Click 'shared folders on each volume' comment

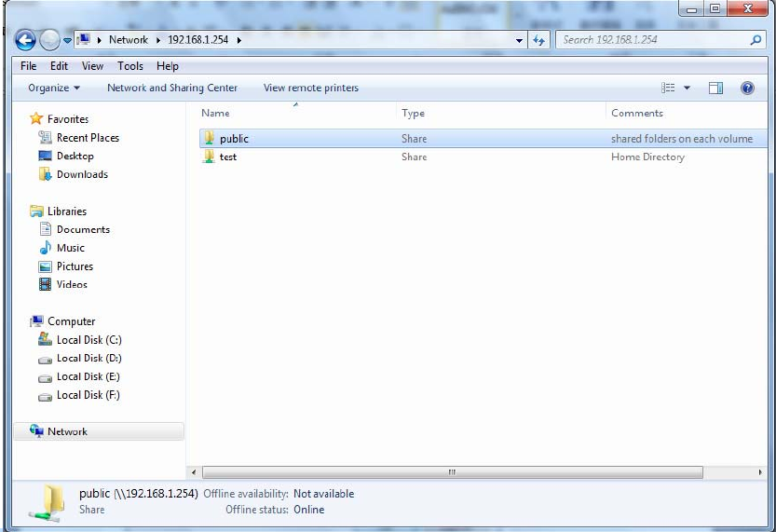[x=682, y=139]
